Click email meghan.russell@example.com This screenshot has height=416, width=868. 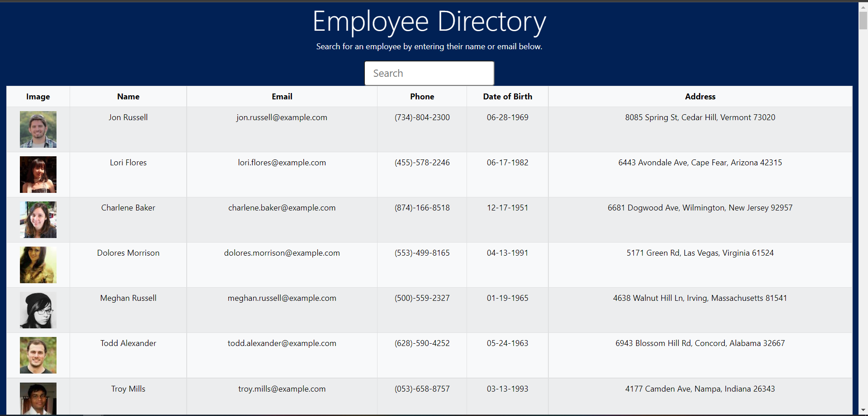pos(282,298)
